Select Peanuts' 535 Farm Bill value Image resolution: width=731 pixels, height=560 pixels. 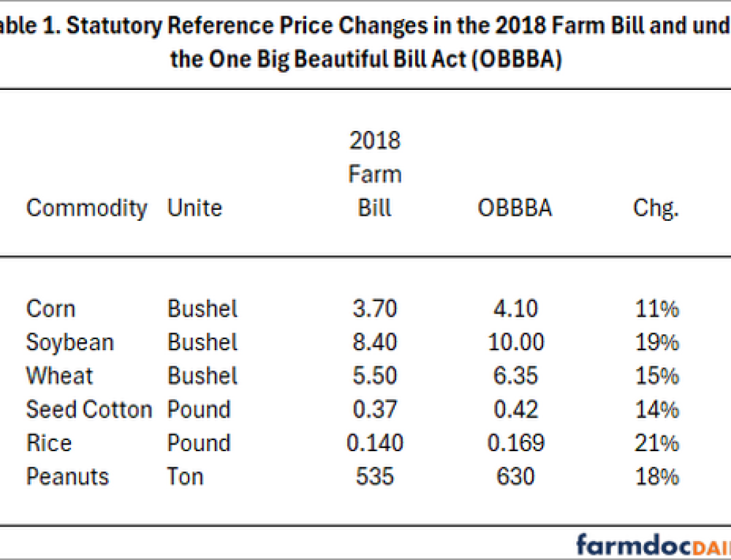coord(375,477)
